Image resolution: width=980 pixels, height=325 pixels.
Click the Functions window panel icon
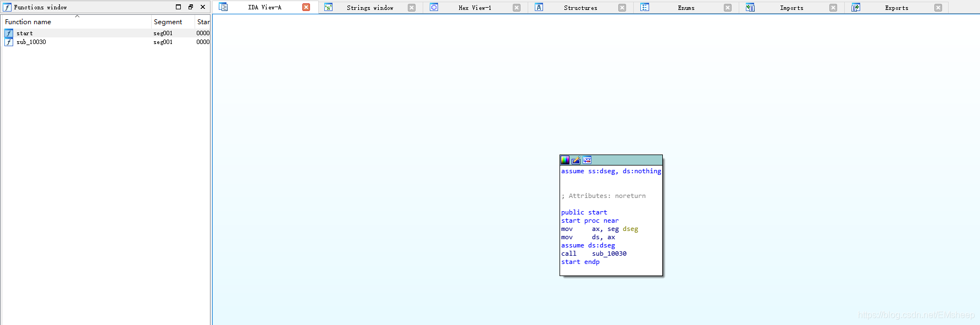click(7, 7)
